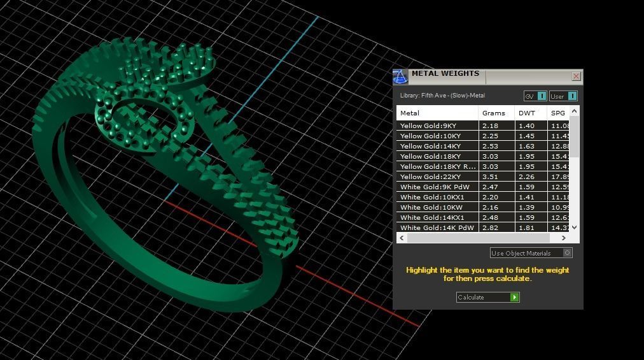Click the table scroll up arrow
The height and width of the screenshot is (360, 644).
(x=575, y=111)
